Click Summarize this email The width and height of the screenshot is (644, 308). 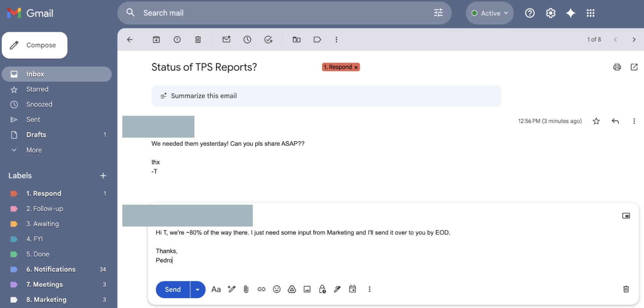(204, 96)
